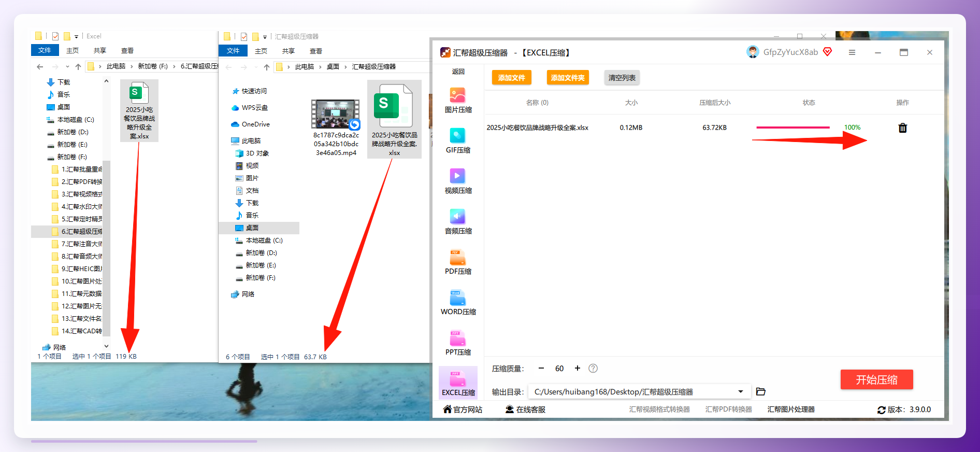This screenshot has height=452, width=980.
Task: Expand chevron after 此电脑 in 汇帮超级压缩器 explorer path
Action: pyautogui.click(x=321, y=67)
